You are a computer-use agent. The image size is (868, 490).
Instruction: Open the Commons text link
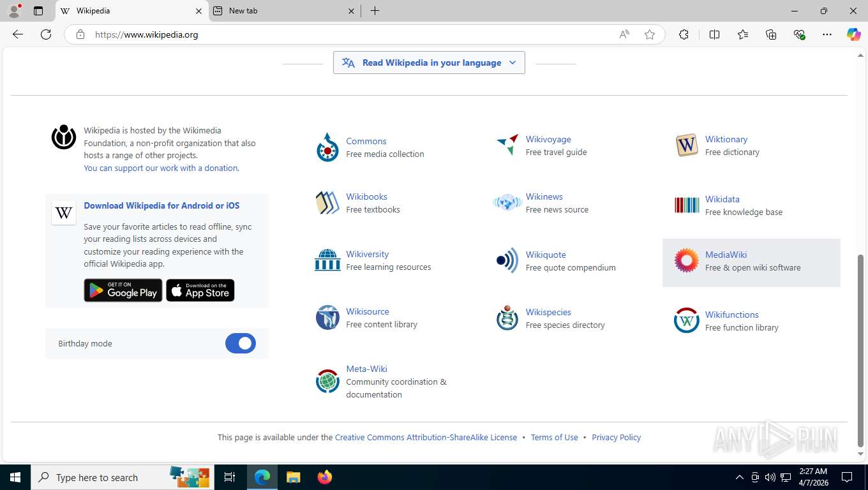366,141
